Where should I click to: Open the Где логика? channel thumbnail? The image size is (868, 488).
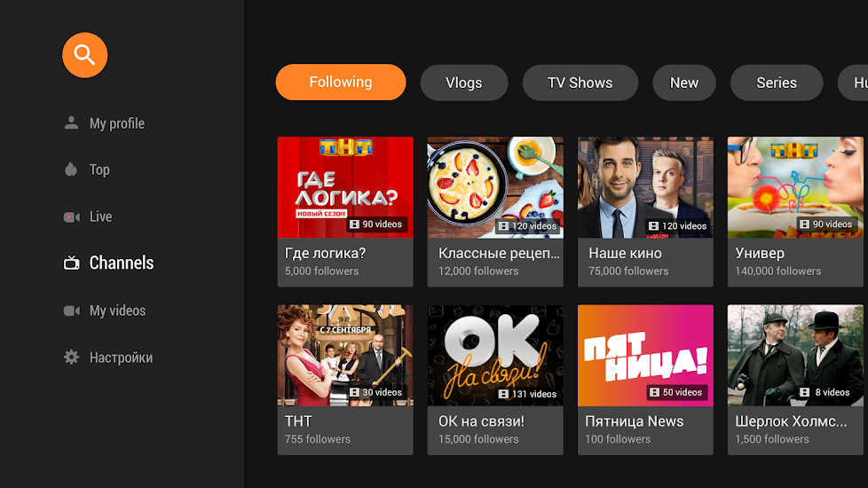point(345,187)
